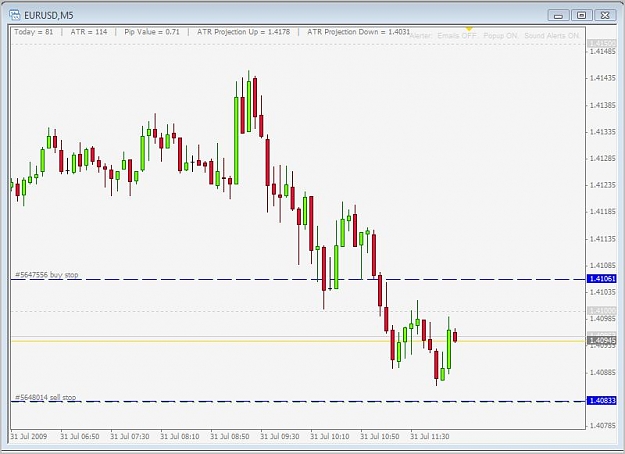Click the 'Pip Value = 0.71' text
The height and width of the screenshot is (454, 625).
click(152, 32)
